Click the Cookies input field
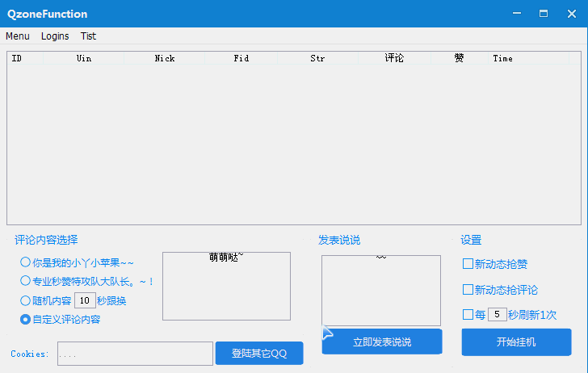The image size is (588, 373). (x=135, y=354)
